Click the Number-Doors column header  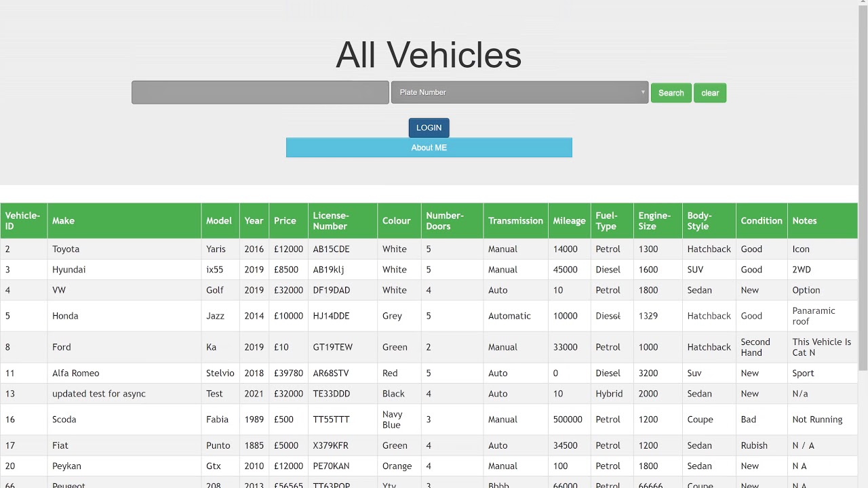coord(452,221)
